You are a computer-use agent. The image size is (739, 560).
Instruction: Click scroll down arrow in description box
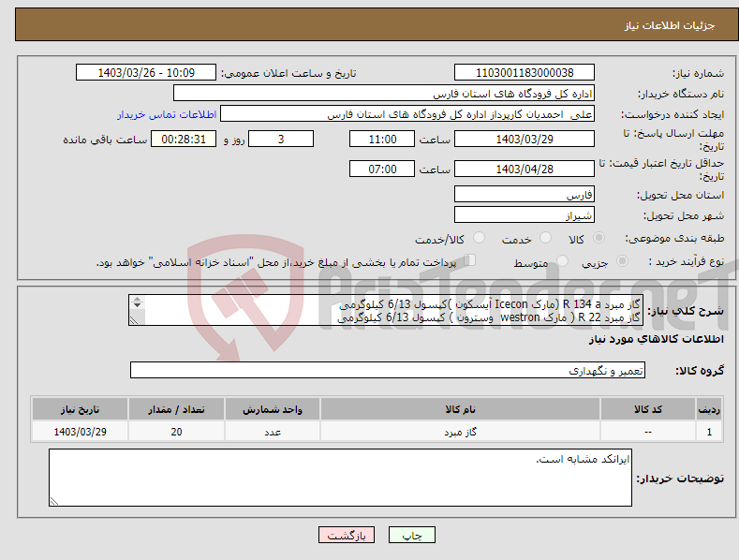pos(137,305)
